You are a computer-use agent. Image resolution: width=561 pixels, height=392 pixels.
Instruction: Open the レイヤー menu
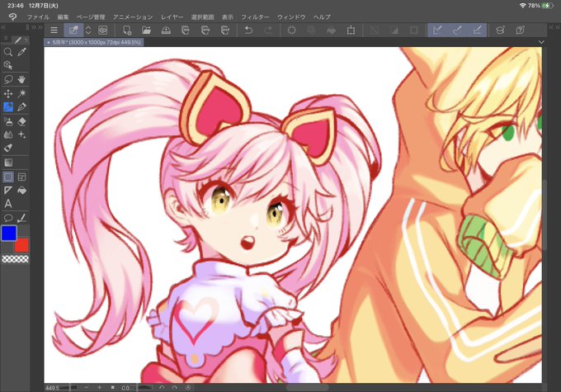click(172, 17)
